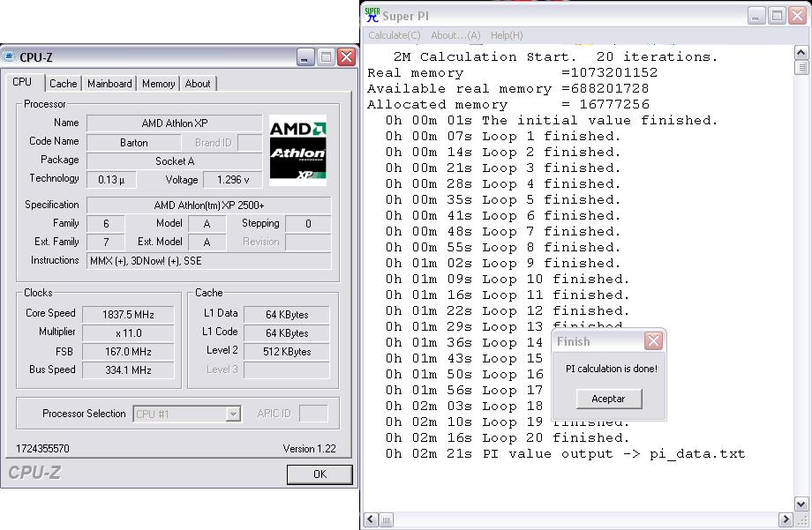This screenshot has width=812, height=530.
Task: Click the L1 Code value '64 KBytes'
Action: [x=286, y=332]
